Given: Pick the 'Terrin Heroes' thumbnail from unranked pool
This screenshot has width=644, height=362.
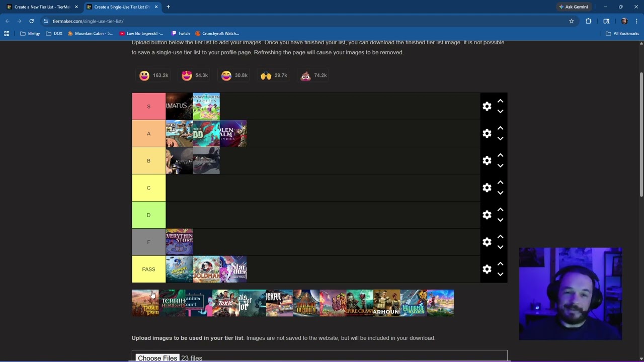Looking at the screenshot, I should pos(172,303).
